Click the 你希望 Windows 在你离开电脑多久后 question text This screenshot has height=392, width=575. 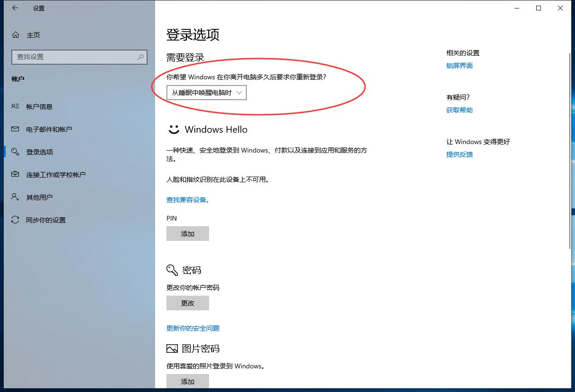click(x=246, y=77)
